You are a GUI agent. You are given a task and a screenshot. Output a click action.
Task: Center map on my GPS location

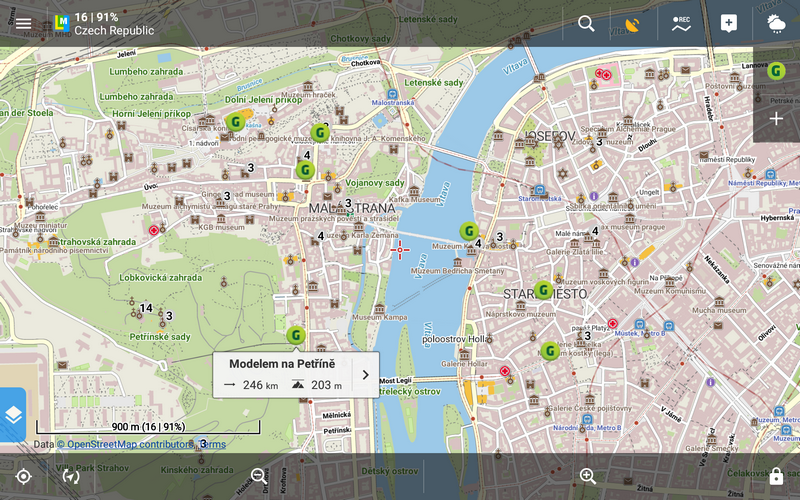pos(24,476)
